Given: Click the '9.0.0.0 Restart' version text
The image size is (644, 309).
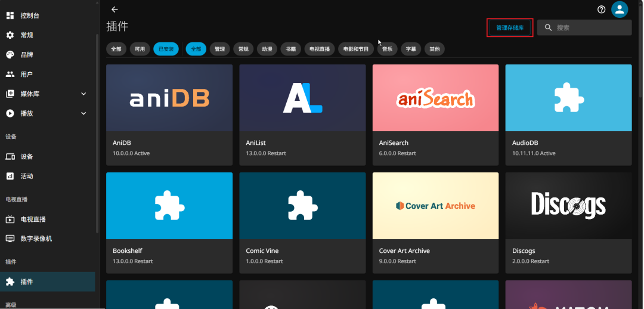Looking at the screenshot, I should coord(397,261).
